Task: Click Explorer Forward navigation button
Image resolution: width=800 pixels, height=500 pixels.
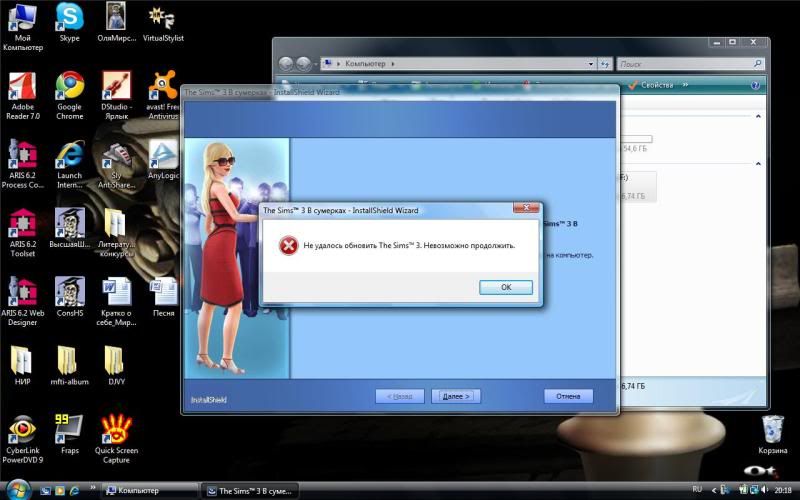Action: coord(304,64)
